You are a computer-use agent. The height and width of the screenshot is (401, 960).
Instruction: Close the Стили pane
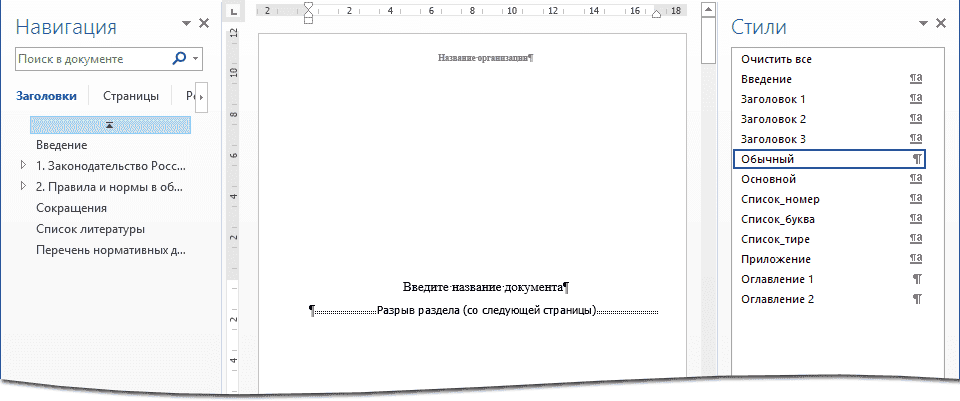[x=942, y=23]
